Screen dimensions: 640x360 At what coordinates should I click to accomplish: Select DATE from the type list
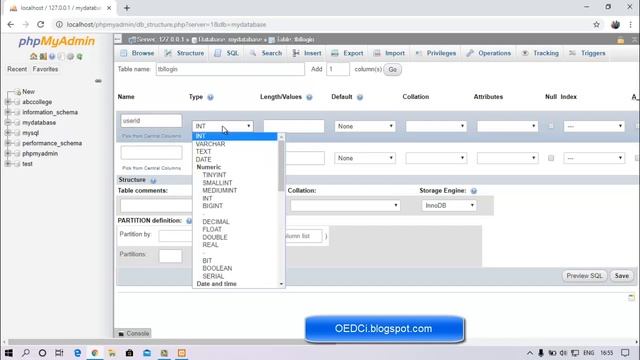coord(203,160)
